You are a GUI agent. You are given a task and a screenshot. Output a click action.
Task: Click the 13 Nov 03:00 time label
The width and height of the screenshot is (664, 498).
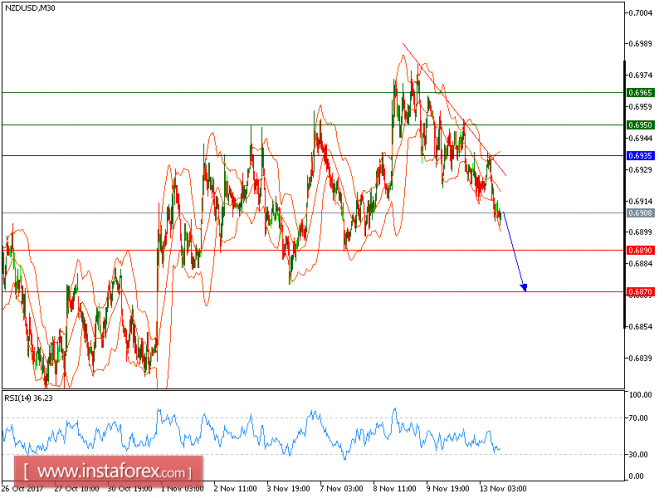click(x=503, y=489)
